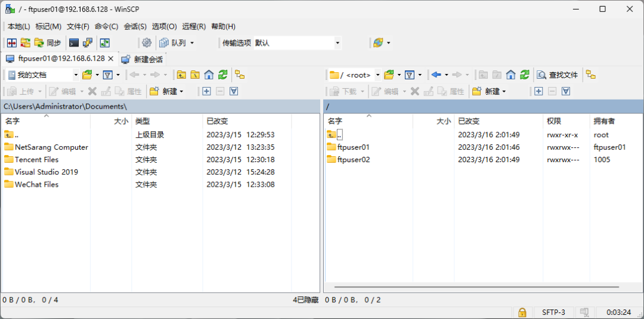Close the ftpuser01@192.168.6.128 session tab
Image resolution: width=644 pixels, height=319 pixels.
(110, 58)
